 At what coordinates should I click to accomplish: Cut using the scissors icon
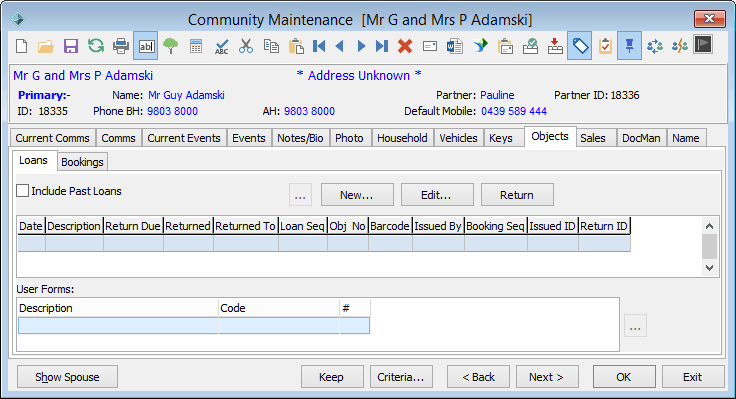(x=245, y=46)
